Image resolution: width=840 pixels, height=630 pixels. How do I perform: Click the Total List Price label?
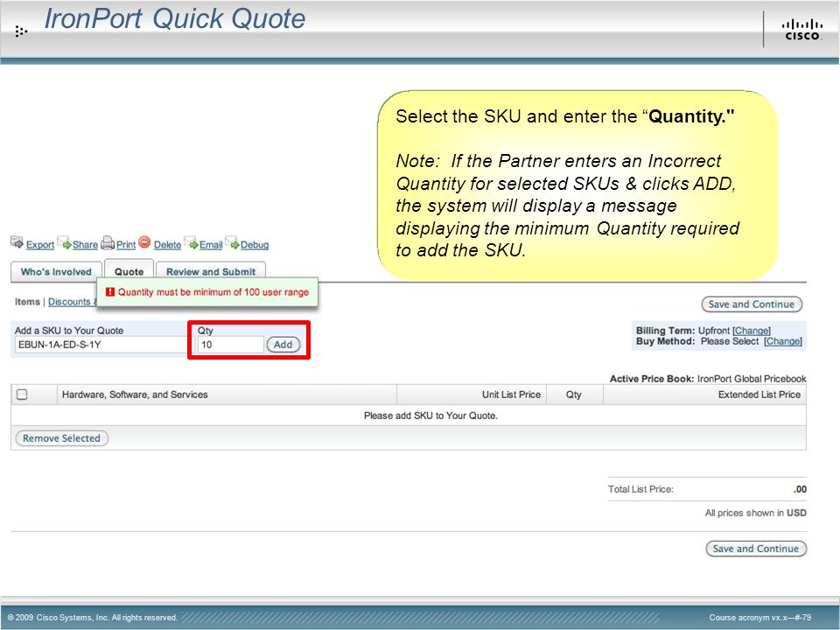(x=640, y=489)
